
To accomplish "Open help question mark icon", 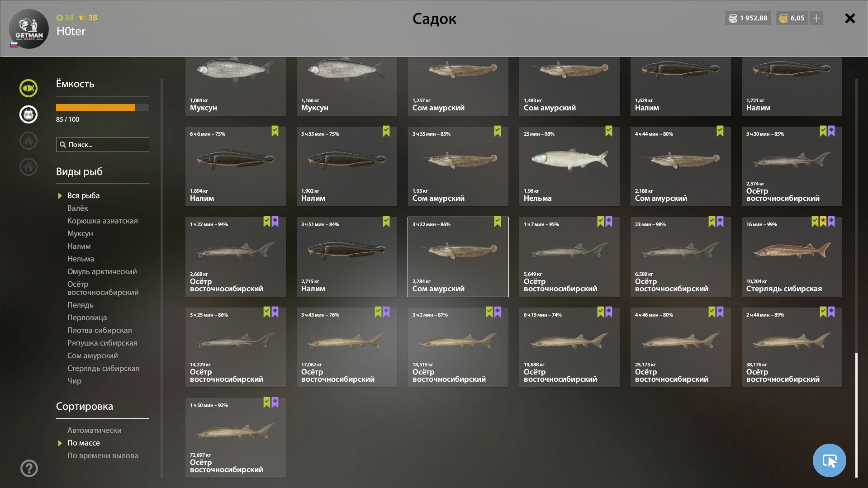I will [x=29, y=468].
